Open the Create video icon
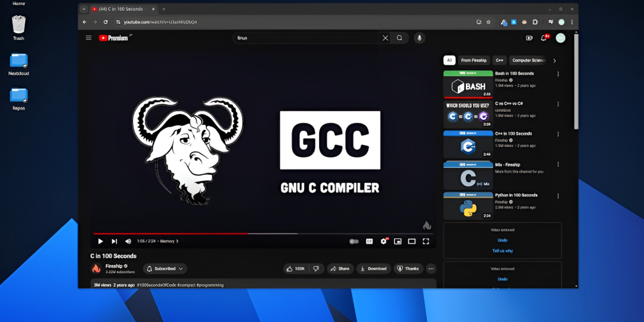This screenshot has width=644, height=322. click(x=529, y=38)
